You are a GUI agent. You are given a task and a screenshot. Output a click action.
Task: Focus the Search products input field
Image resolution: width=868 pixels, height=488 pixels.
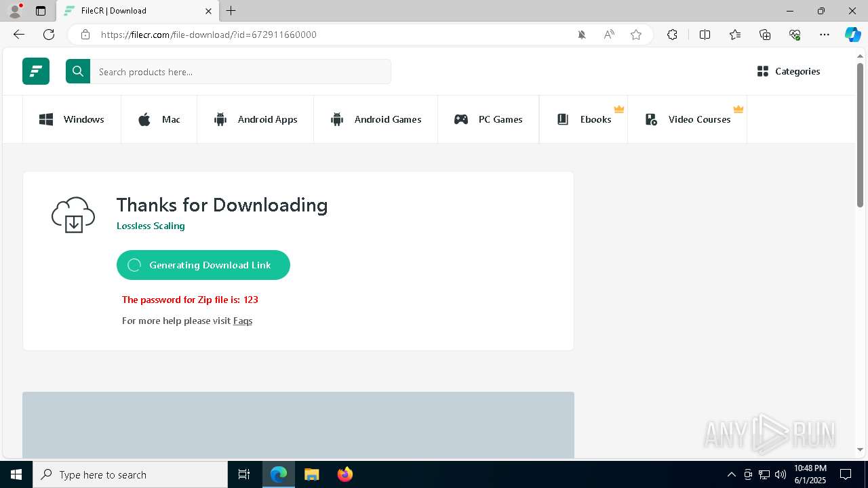(241, 72)
